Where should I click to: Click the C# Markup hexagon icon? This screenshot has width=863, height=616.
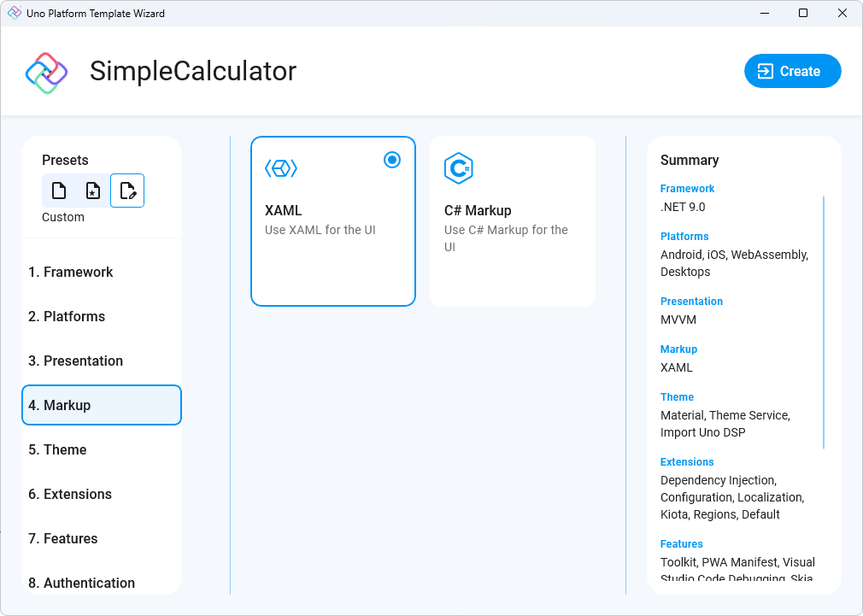(x=459, y=167)
